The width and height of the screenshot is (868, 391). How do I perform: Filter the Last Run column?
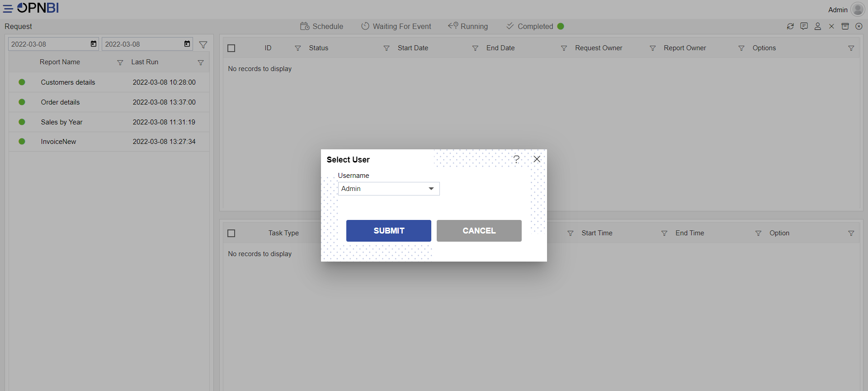[x=201, y=62]
